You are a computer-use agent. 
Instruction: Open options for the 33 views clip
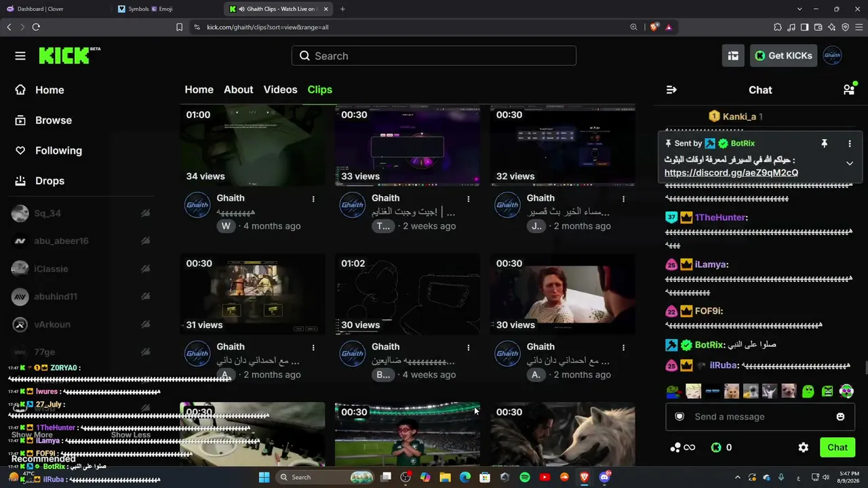pyautogui.click(x=469, y=199)
